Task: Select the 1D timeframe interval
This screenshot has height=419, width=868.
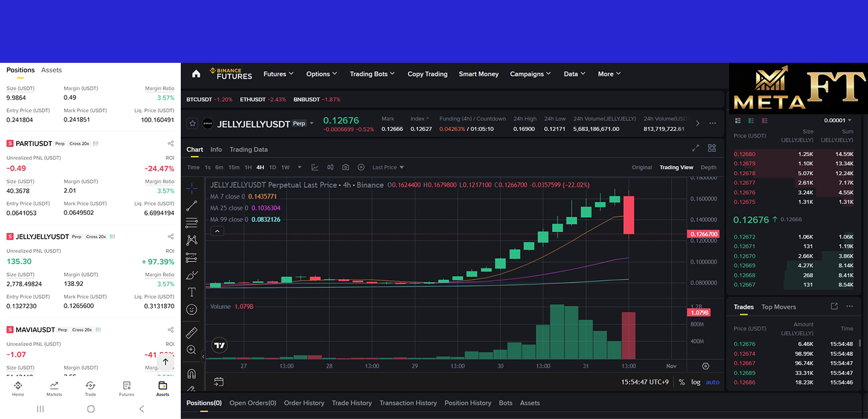Action: pos(272,168)
